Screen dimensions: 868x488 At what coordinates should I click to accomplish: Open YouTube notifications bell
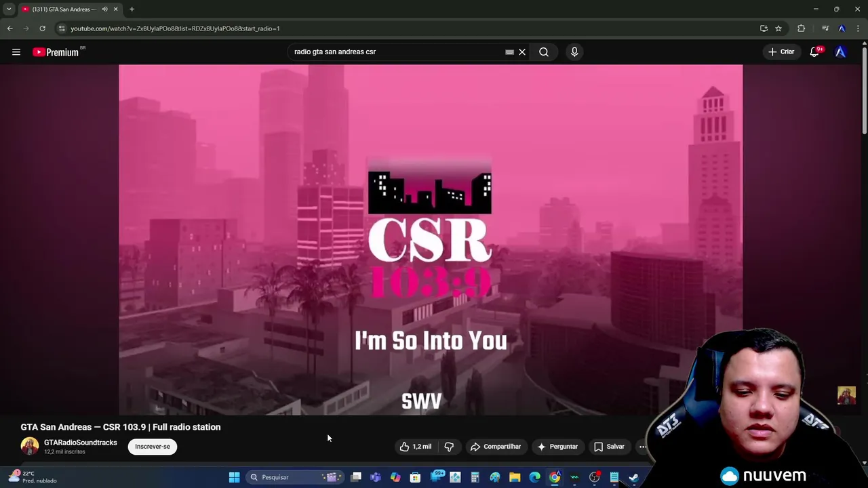click(815, 52)
